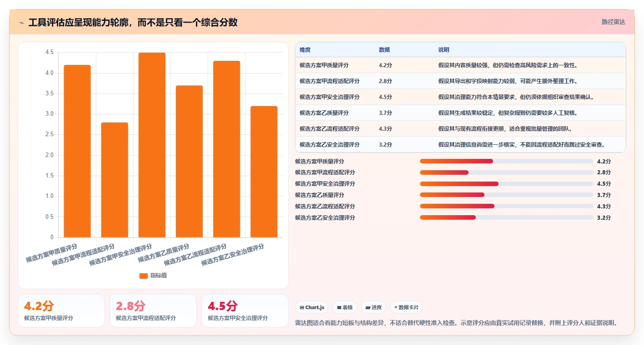644x345 pixels.
Task: Click the 4.3分 cell in the table
Action: [385, 129]
